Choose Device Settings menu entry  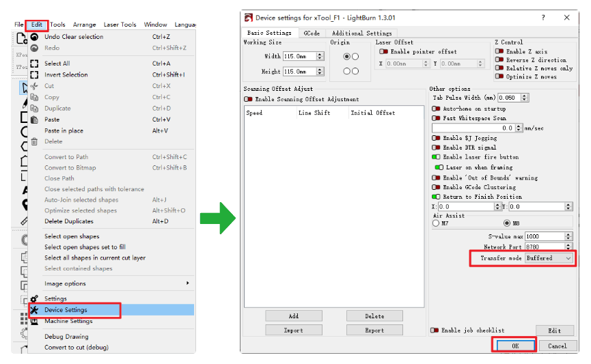pos(111,310)
